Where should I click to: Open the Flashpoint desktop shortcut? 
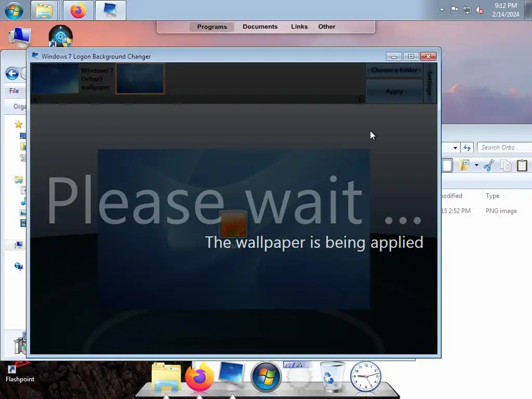20,373
